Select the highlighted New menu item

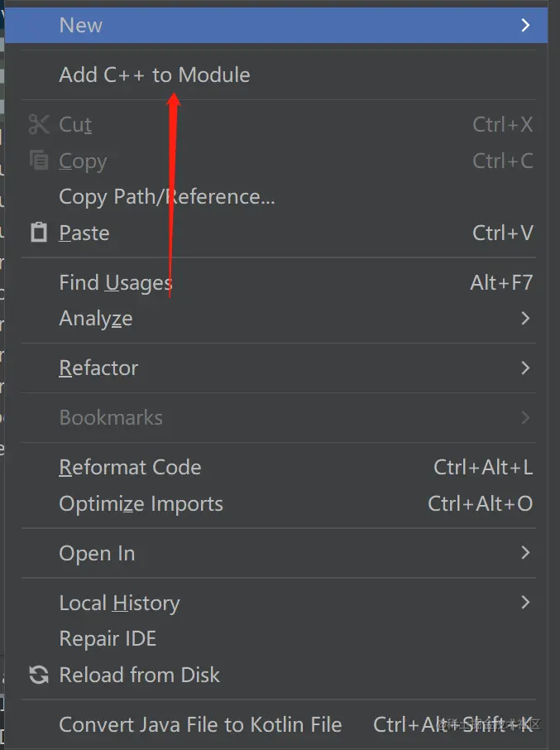click(x=276, y=25)
